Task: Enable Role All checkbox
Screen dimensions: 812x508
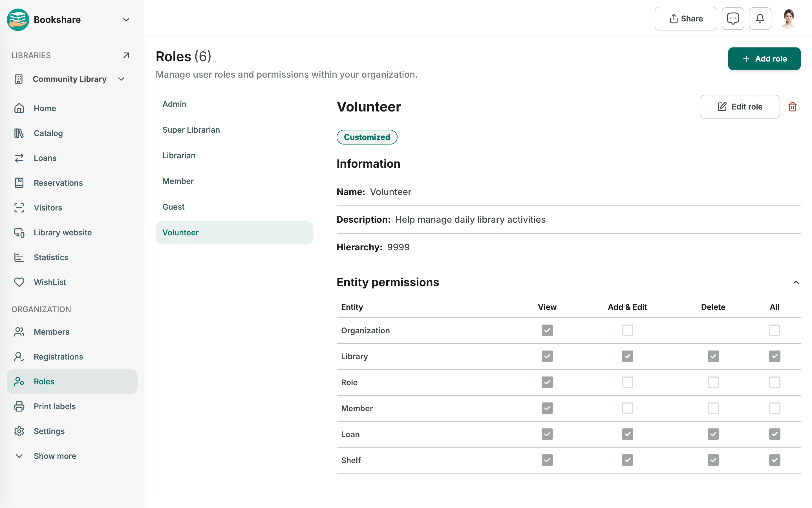Action: (x=775, y=382)
